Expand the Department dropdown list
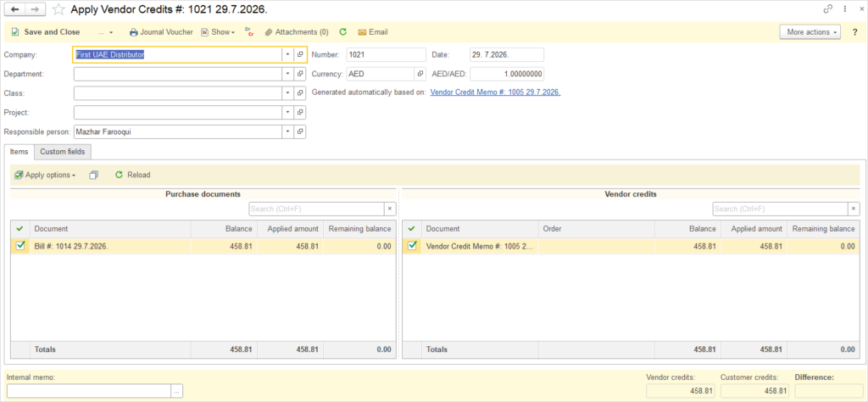The width and height of the screenshot is (868, 402). coord(287,74)
